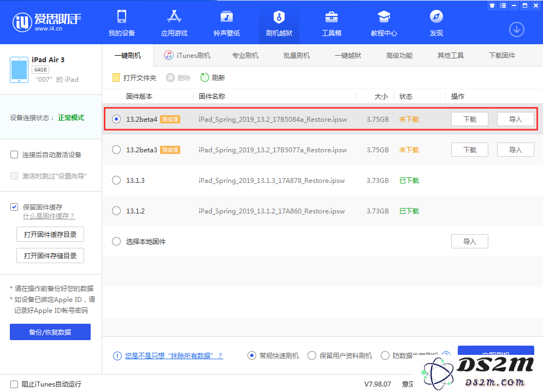Open the 发现 discover section
Image resolution: width=543 pixels, height=392 pixels.
point(436,23)
